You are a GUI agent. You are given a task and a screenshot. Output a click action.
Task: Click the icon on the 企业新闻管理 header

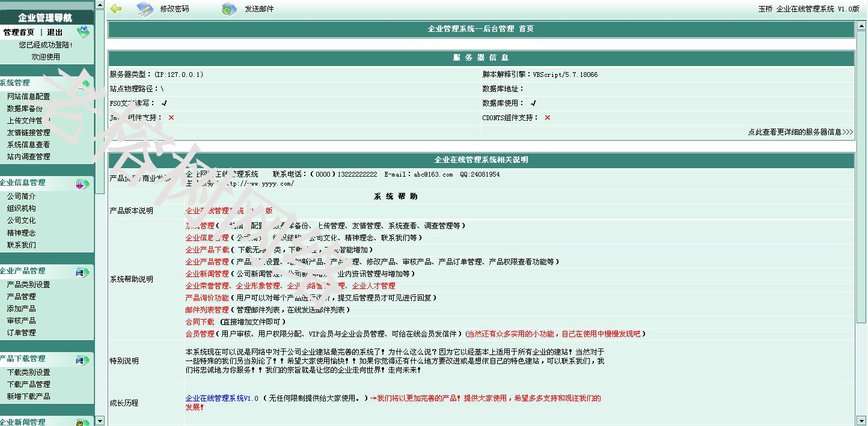(x=83, y=422)
